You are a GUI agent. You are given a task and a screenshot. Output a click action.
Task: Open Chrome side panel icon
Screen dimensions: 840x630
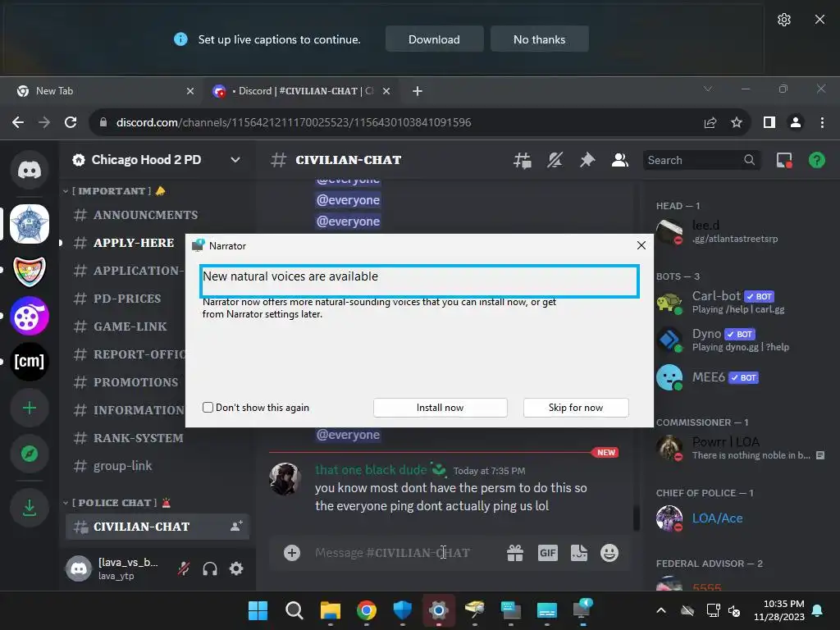tap(769, 122)
